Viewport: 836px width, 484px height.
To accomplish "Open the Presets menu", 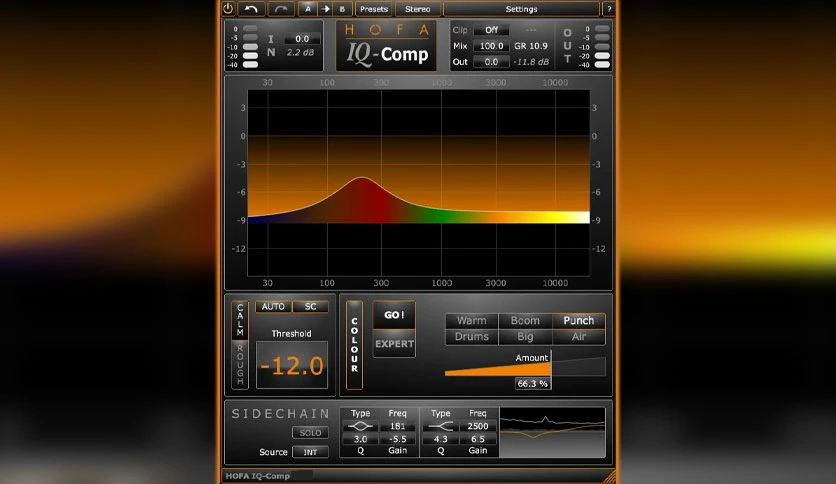I will tap(374, 9).
